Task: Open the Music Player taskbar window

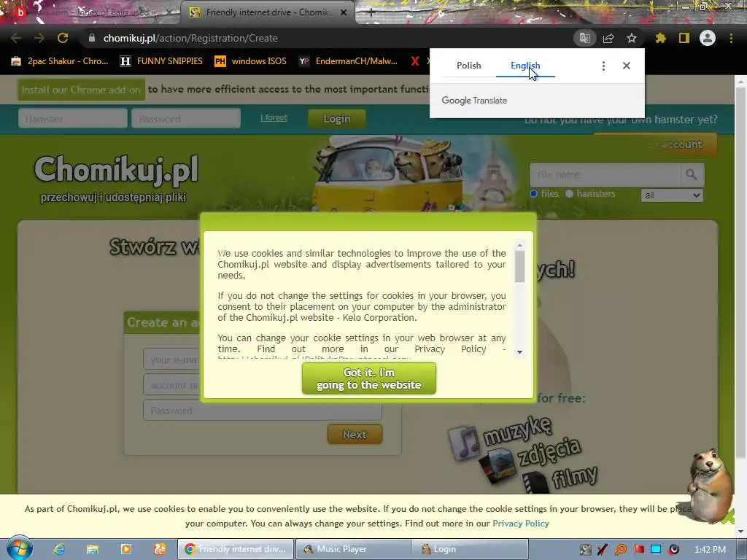Action: [354, 549]
